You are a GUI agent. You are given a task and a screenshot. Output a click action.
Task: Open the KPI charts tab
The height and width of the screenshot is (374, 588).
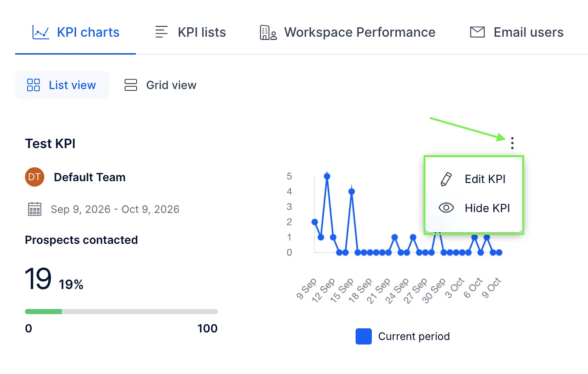[76, 32]
